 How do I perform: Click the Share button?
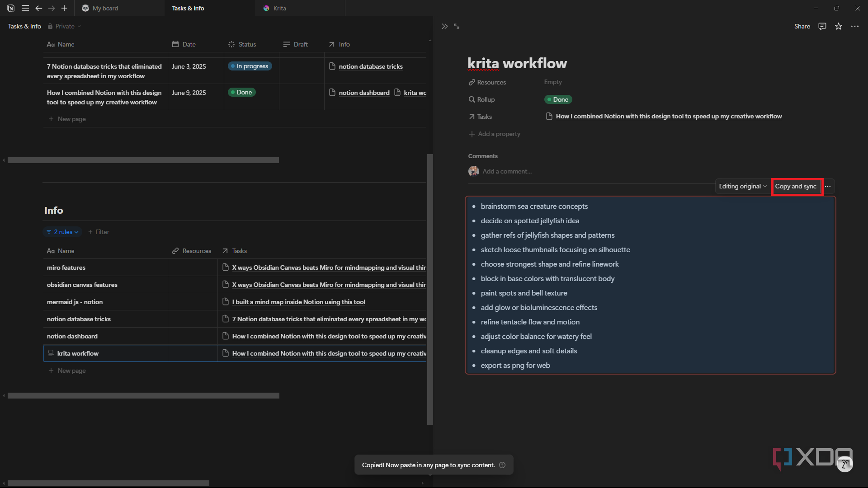click(802, 26)
